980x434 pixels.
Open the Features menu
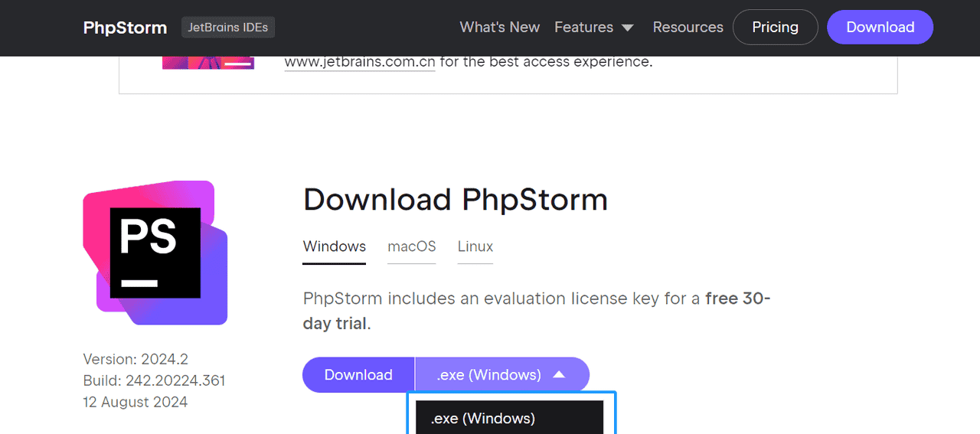[584, 28]
